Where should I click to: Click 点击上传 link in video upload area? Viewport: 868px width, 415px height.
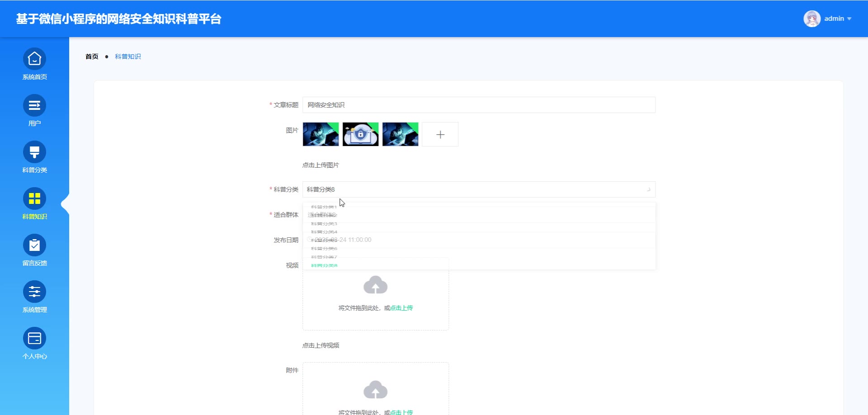coord(401,308)
